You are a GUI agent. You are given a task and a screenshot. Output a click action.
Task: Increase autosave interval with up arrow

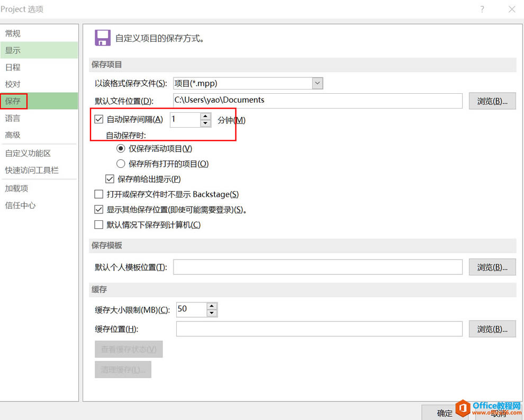tap(206, 116)
